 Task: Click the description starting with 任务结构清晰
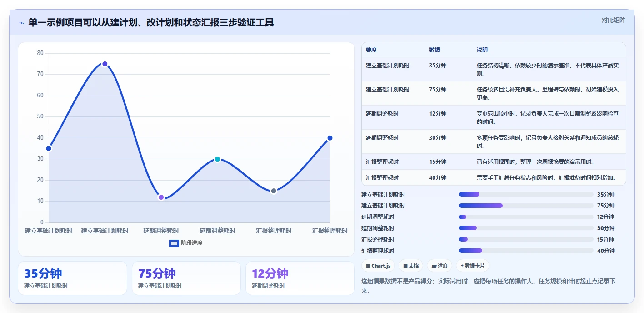pos(548,70)
